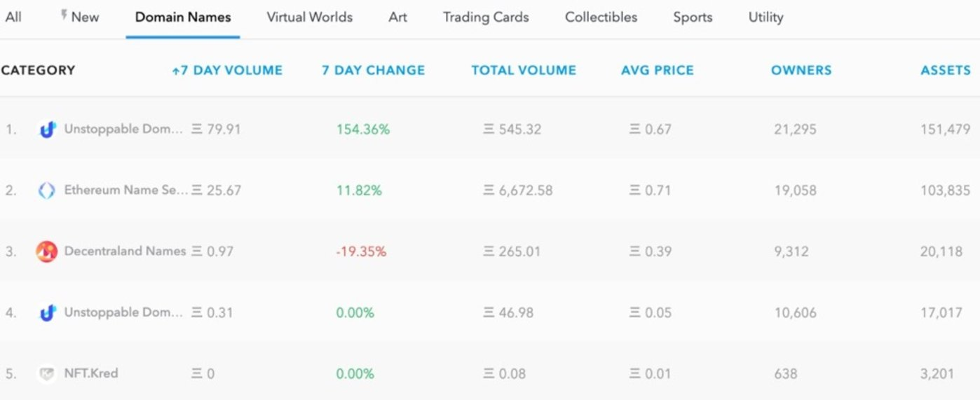Click the Unstoppable Domains logo in row 1

(47, 130)
